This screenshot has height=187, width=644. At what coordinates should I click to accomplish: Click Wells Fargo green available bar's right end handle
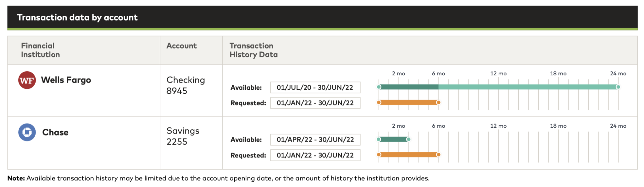click(618, 87)
